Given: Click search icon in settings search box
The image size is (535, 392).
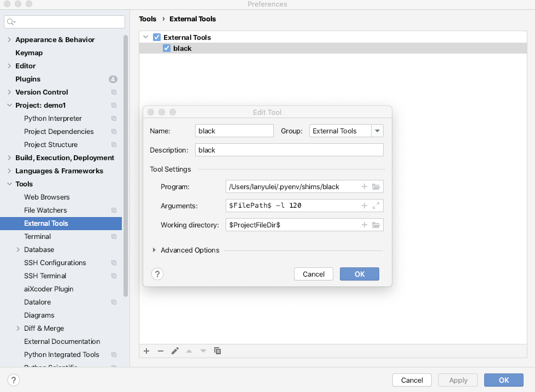Looking at the screenshot, I should pos(11,22).
